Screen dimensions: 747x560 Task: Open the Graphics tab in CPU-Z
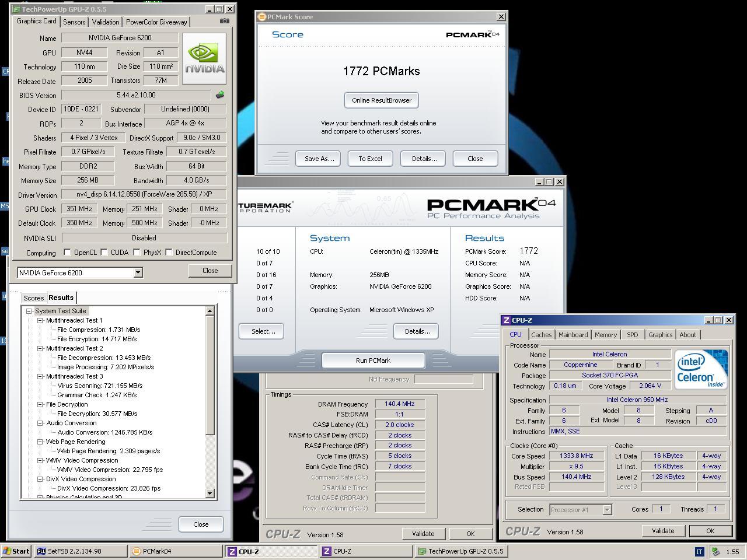click(660, 335)
